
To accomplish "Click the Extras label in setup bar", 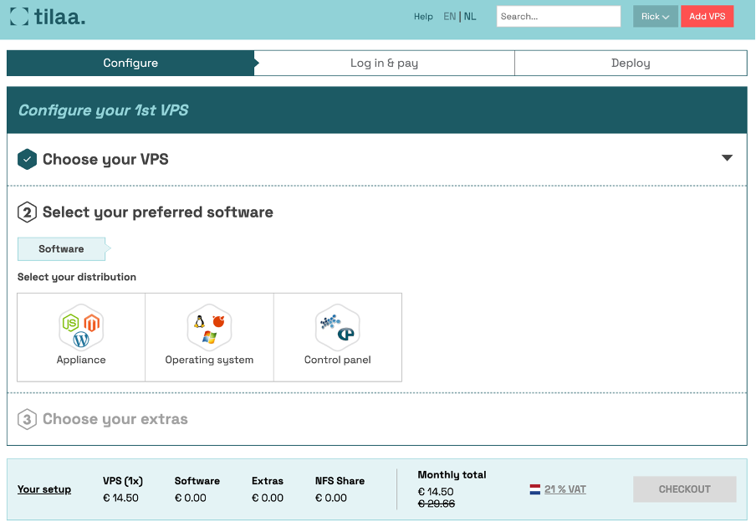I will (x=268, y=481).
